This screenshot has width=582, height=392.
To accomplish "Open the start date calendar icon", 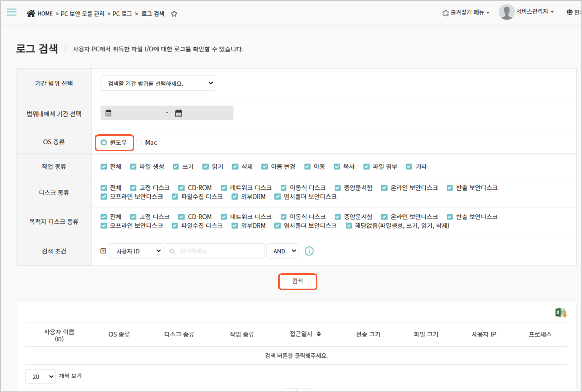I will tap(109, 113).
